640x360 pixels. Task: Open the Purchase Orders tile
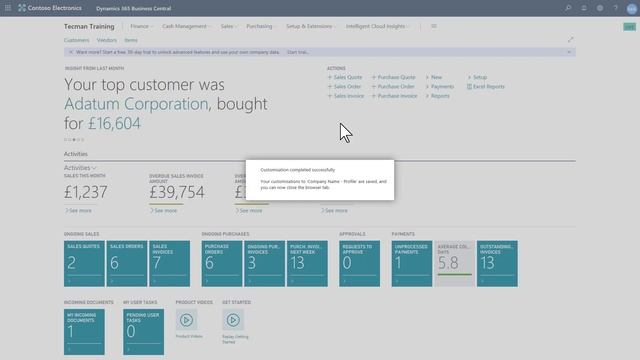point(222,263)
